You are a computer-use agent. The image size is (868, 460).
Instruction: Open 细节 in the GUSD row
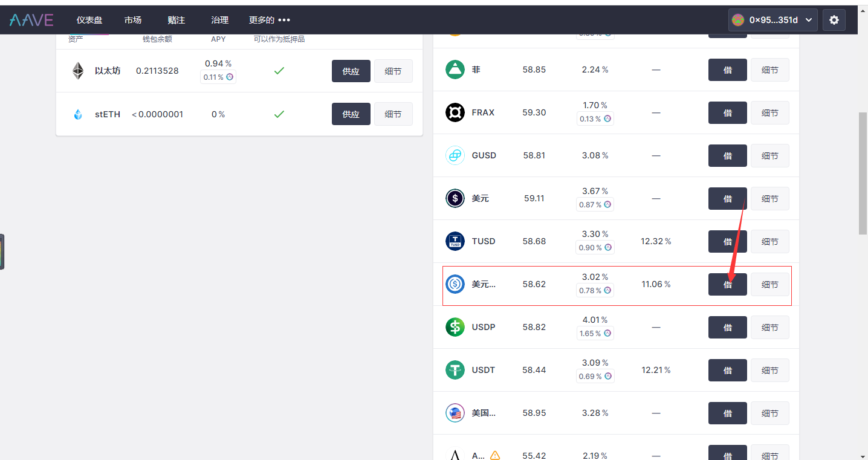(770, 155)
